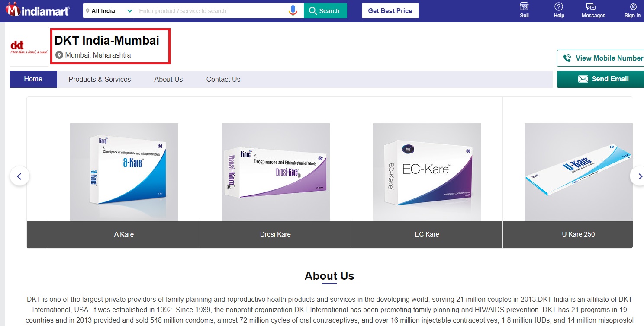Open the EC-Kare product image
The image size is (644, 326).
click(x=427, y=172)
